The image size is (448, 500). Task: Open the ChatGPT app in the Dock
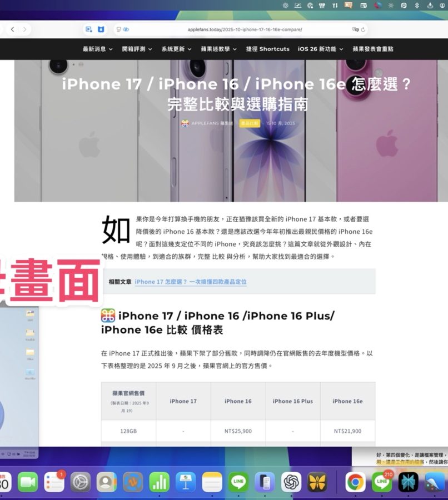[x=291, y=482]
